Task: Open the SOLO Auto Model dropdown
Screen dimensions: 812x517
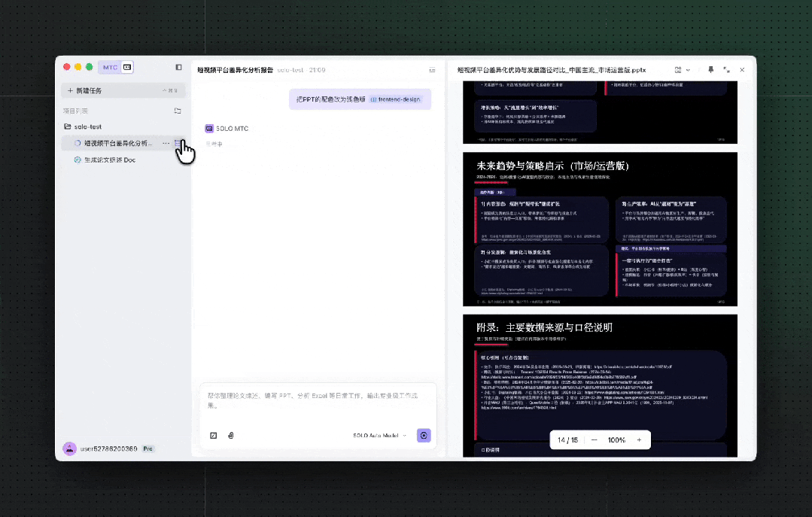Action: (x=379, y=435)
